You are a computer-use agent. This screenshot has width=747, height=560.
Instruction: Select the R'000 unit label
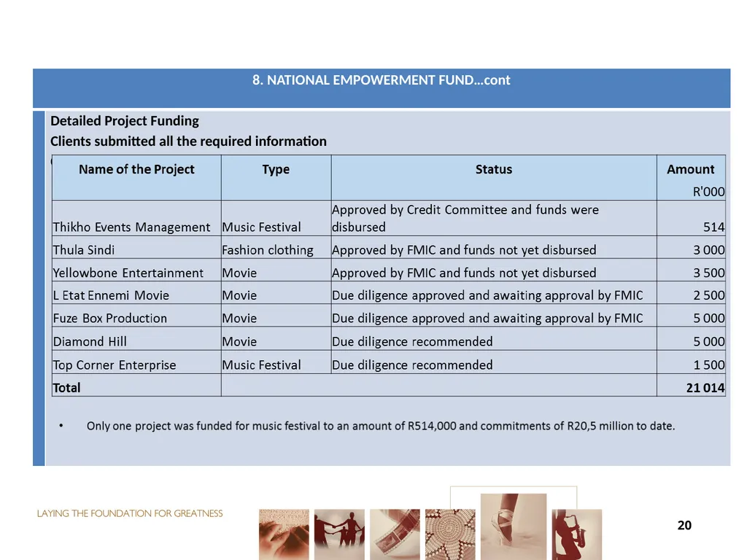(708, 192)
